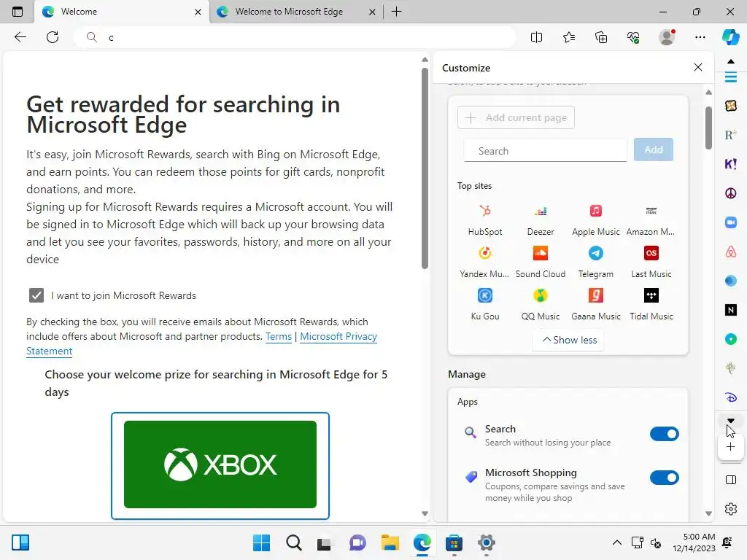
Task: Open Microsoft Store from taskbar
Action: tap(454, 542)
